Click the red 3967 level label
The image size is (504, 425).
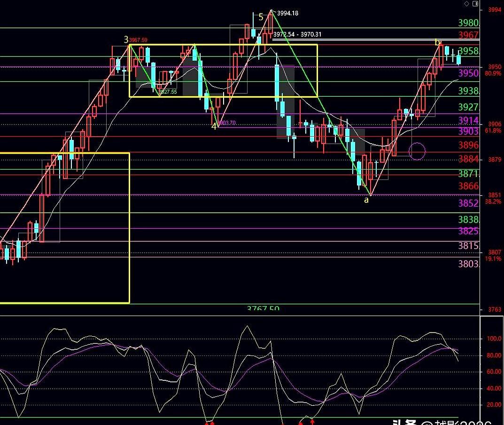pos(469,35)
